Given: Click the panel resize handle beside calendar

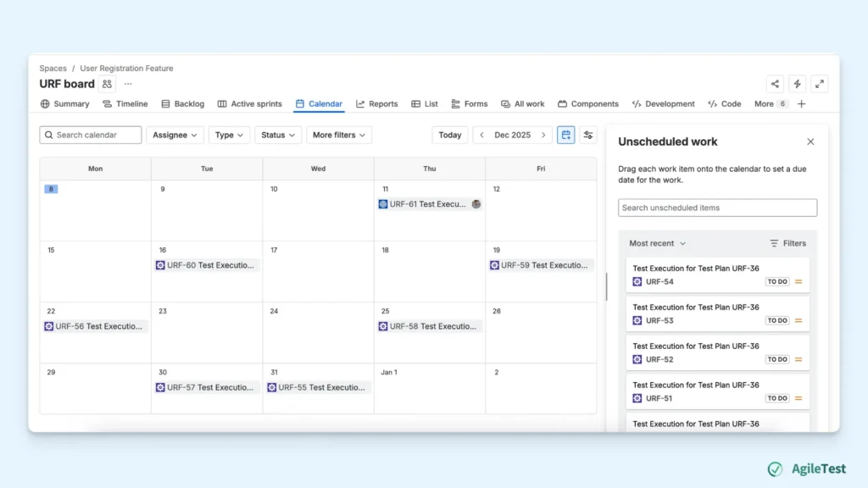Looking at the screenshot, I should click(606, 286).
